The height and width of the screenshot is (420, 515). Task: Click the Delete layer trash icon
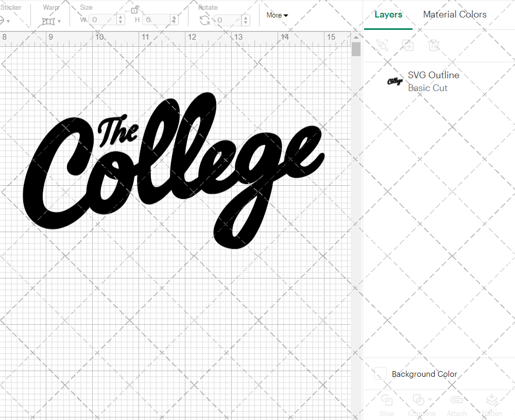(x=434, y=45)
